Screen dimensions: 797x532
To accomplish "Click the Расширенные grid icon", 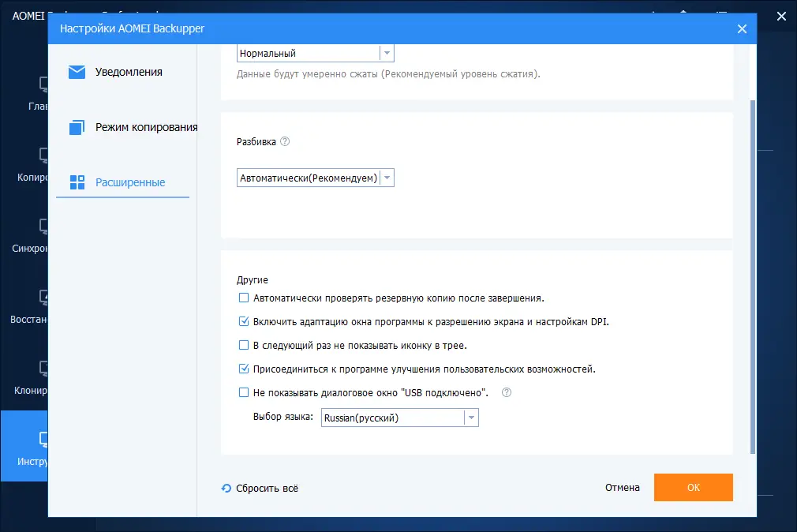I will [x=77, y=182].
